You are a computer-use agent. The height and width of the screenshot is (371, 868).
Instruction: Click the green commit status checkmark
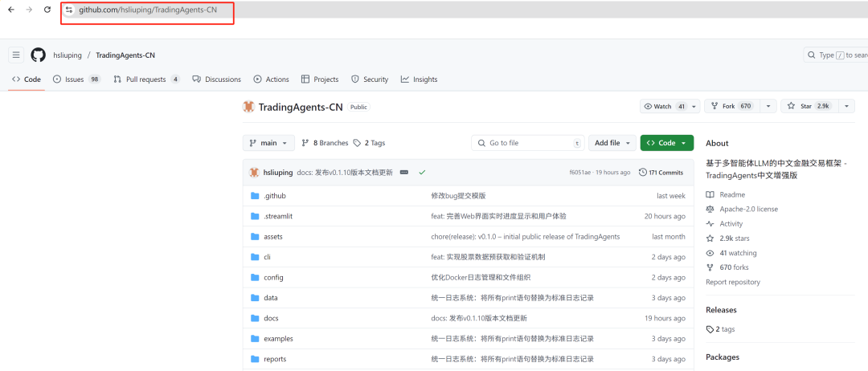[423, 173]
